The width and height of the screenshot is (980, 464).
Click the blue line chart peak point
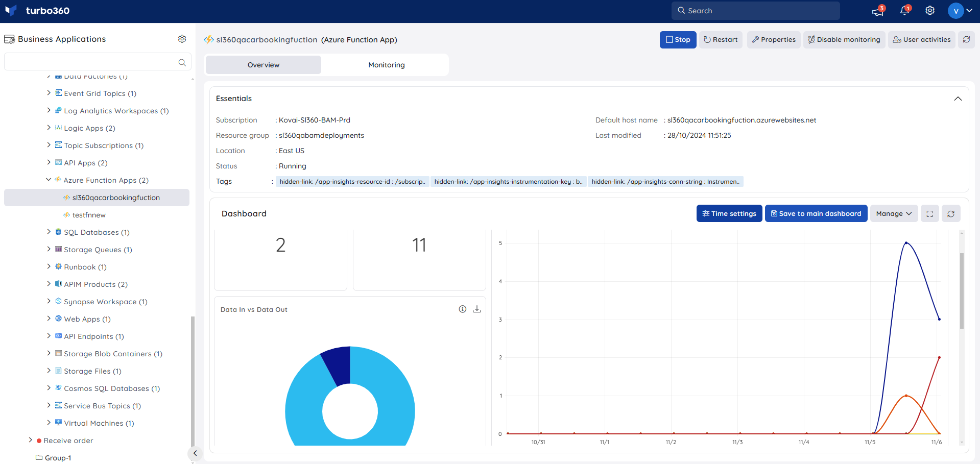click(x=906, y=243)
